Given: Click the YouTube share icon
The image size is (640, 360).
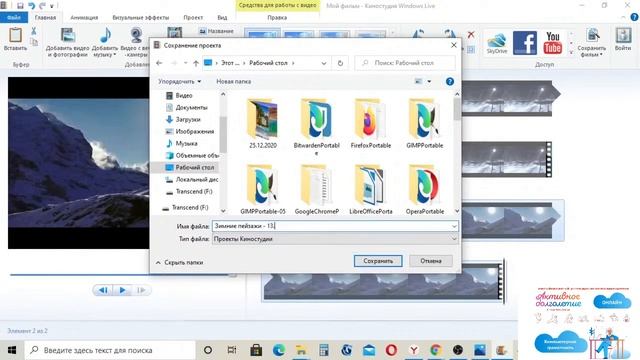Looking at the screenshot, I should [552, 42].
